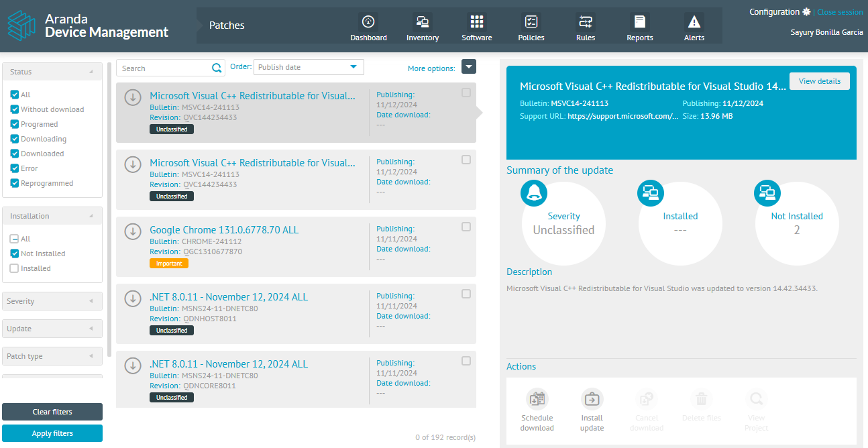Toggle the Status 'All' checkbox
868x448 pixels.
15,95
